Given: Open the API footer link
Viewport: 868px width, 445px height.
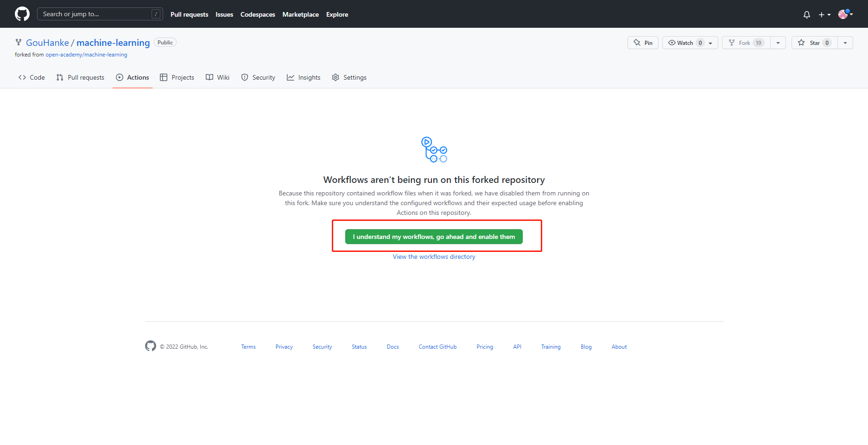Looking at the screenshot, I should 517,347.
